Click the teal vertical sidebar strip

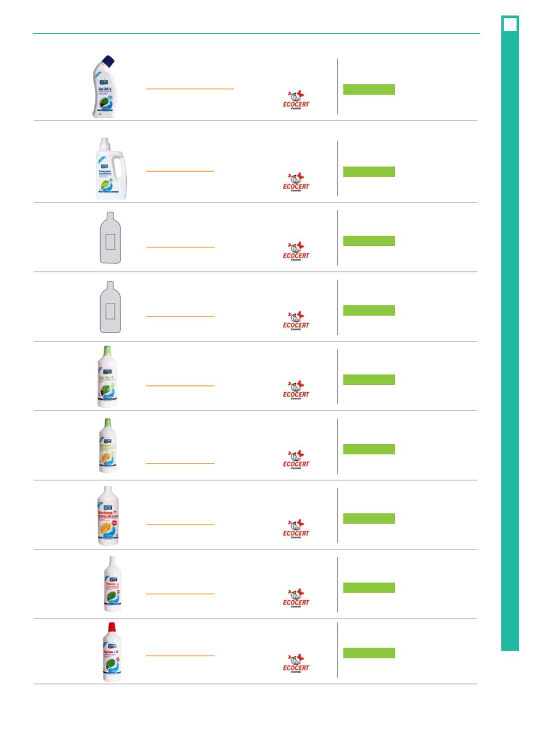coord(510,333)
